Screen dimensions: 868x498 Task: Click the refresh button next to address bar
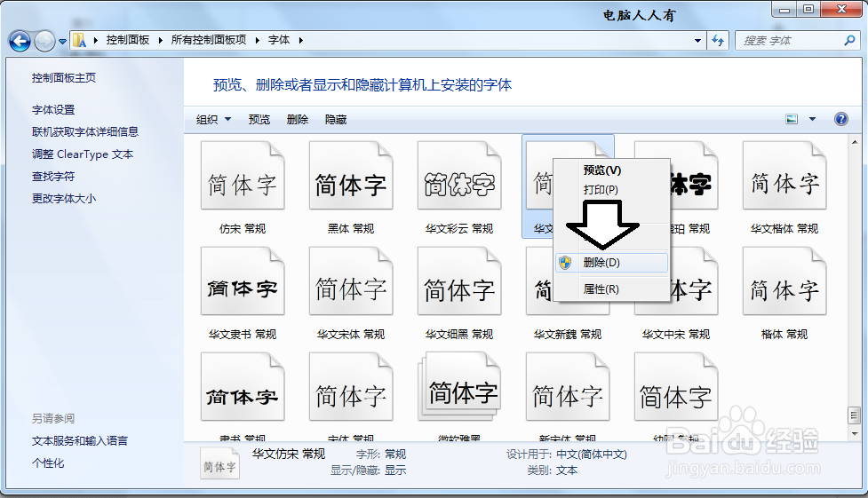coord(718,41)
